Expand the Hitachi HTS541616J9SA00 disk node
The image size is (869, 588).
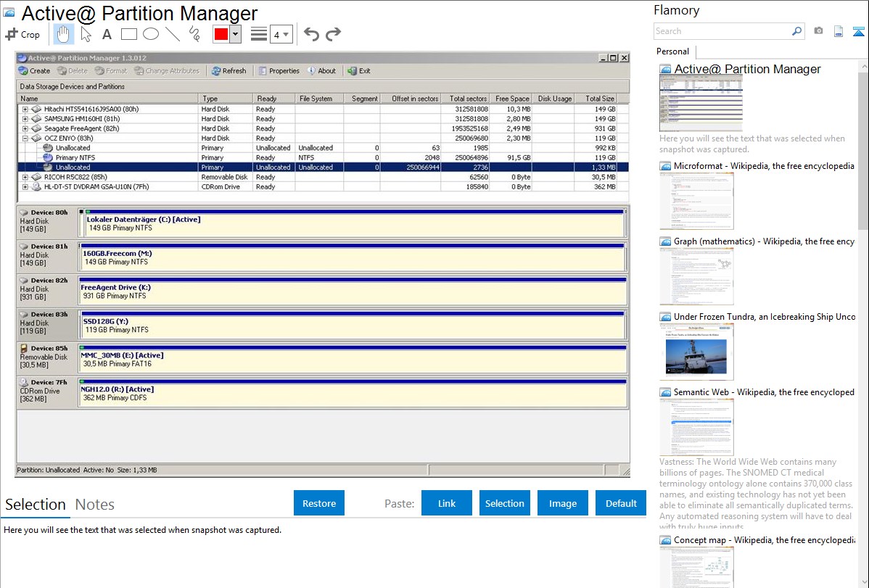click(x=25, y=109)
